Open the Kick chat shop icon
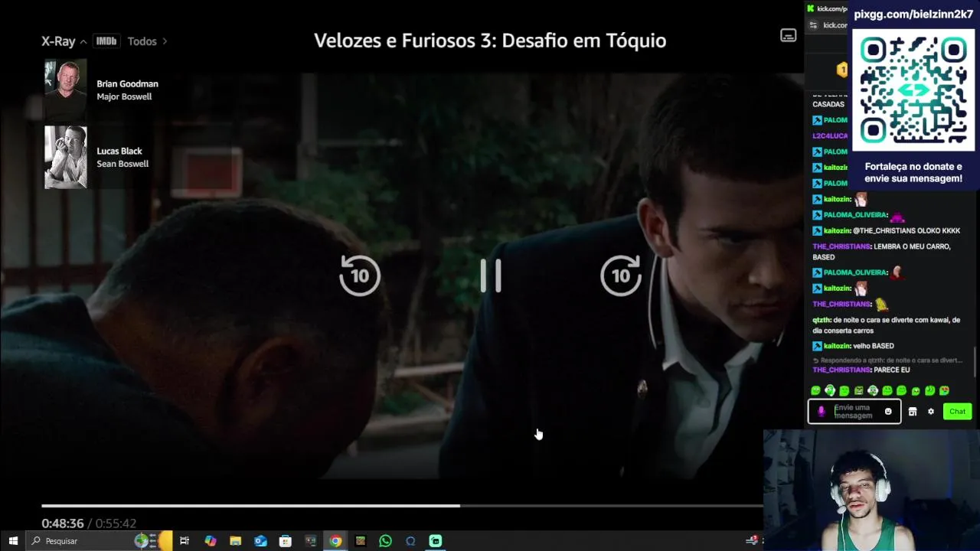This screenshot has width=980, height=551. (913, 412)
